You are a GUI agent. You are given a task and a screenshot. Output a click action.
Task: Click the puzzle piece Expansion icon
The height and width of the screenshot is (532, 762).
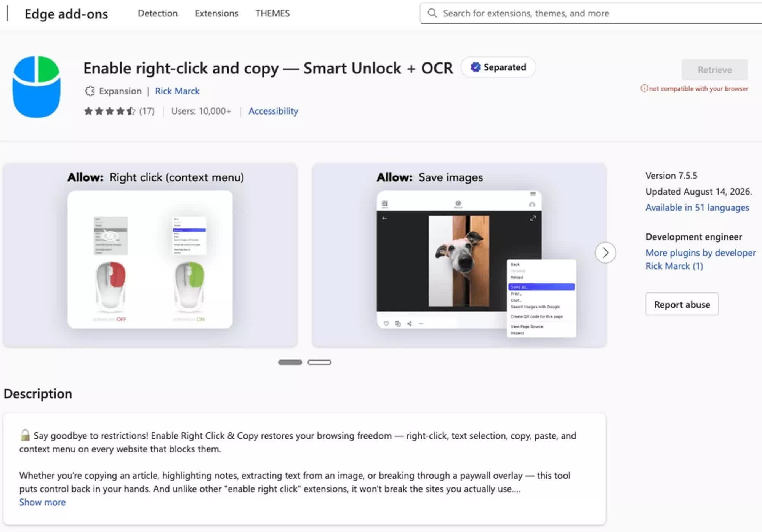pyautogui.click(x=90, y=91)
